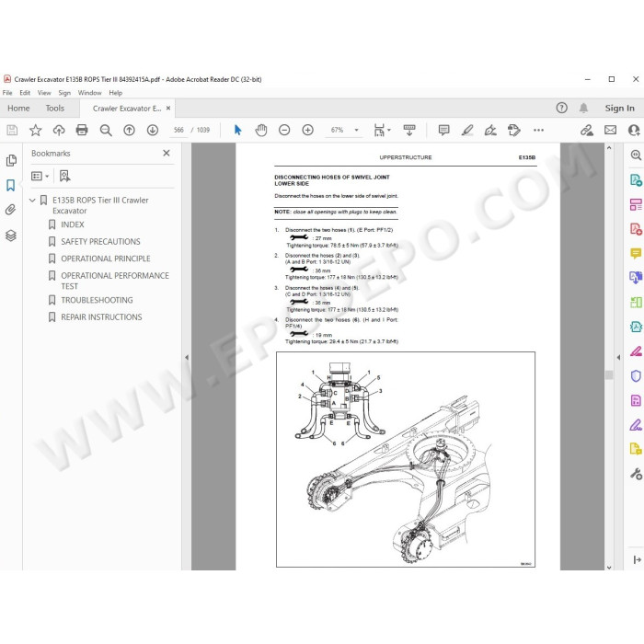Image resolution: width=644 pixels, height=644 pixels.
Task: Upload the file to cloud icon
Action: pyautogui.click(x=59, y=131)
